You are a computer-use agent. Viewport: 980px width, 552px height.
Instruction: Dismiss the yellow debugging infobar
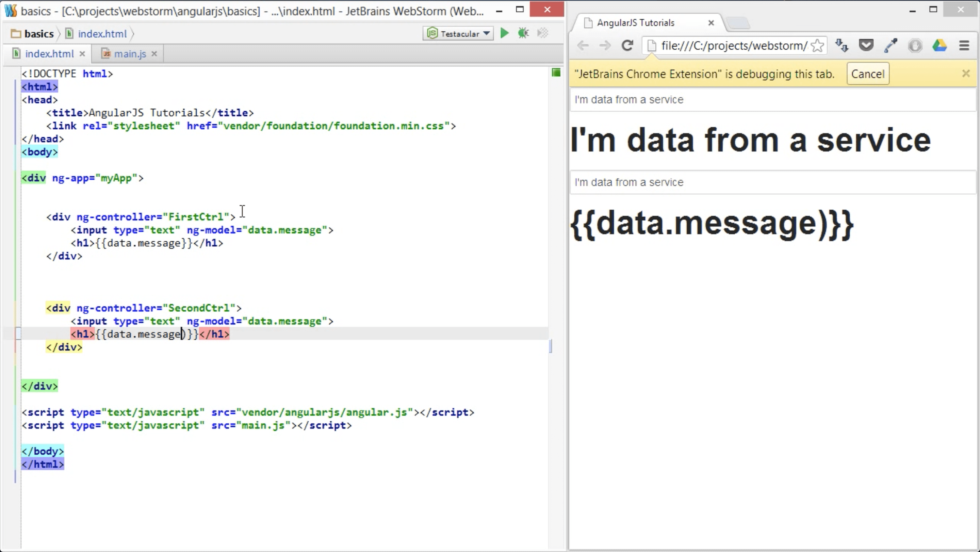click(x=966, y=74)
